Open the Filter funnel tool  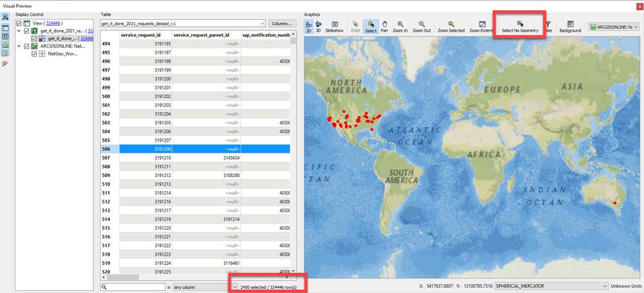(x=548, y=26)
